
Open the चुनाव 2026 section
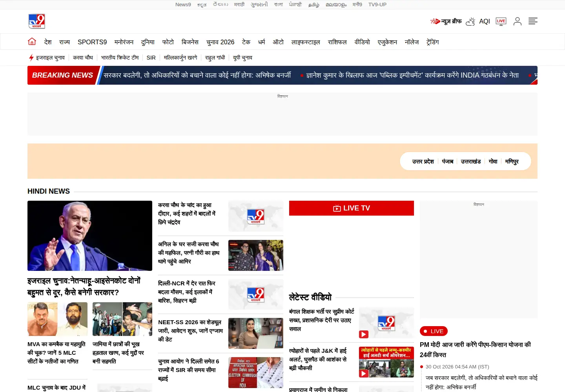click(x=221, y=42)
